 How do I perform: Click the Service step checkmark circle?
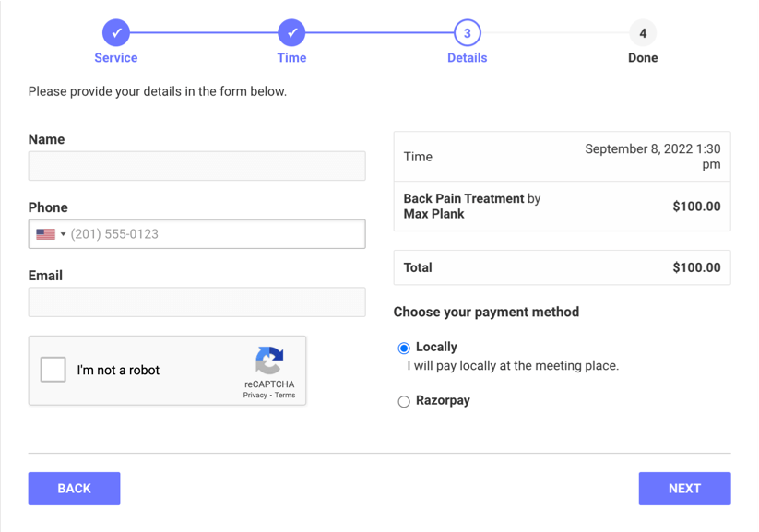pyautogui.click(x=116, y=32)
